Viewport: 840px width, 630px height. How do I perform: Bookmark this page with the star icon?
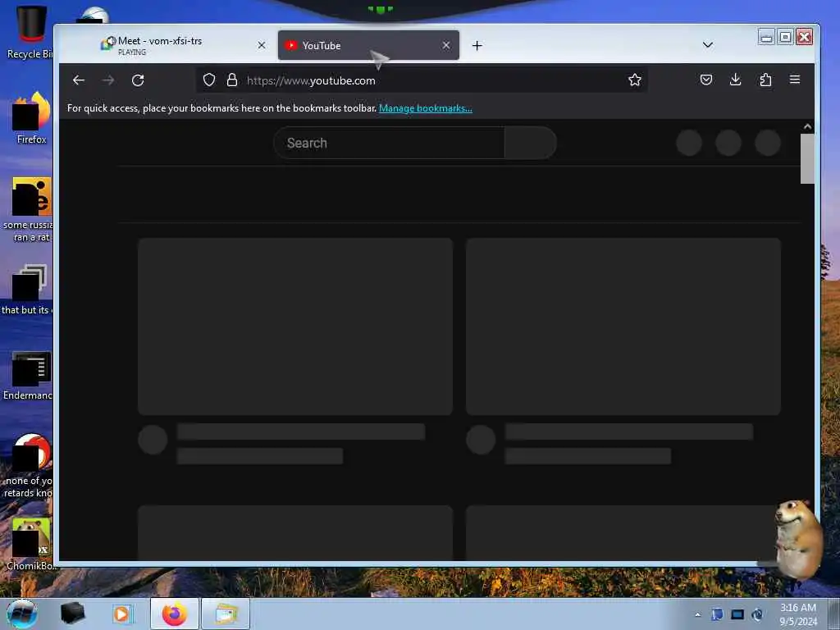click(x=635, y=80)
